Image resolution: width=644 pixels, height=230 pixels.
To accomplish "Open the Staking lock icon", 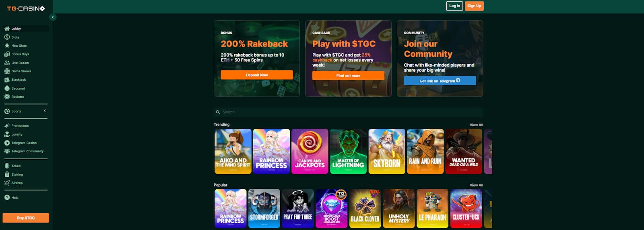I will pos(7,175).
